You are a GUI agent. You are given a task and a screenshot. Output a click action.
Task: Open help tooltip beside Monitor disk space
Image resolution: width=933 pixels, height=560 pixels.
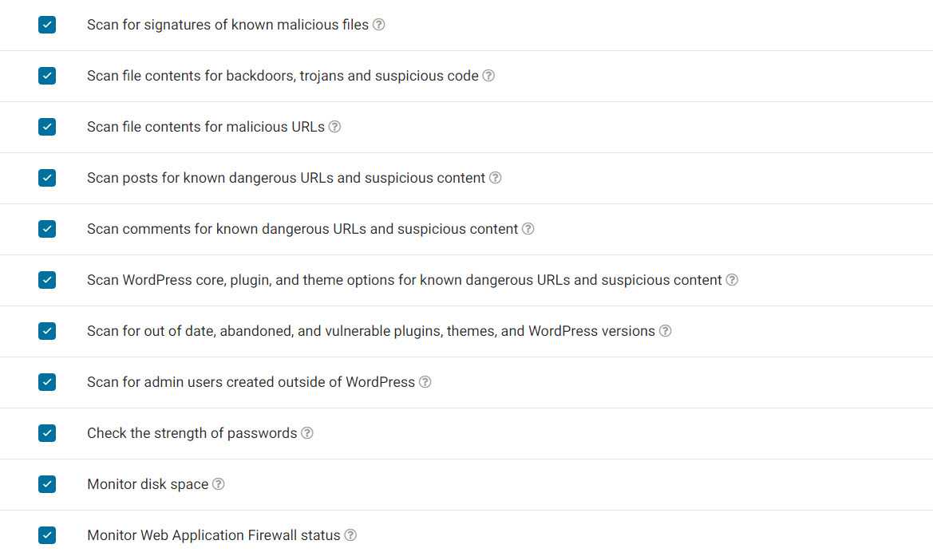tap(218, 483)
